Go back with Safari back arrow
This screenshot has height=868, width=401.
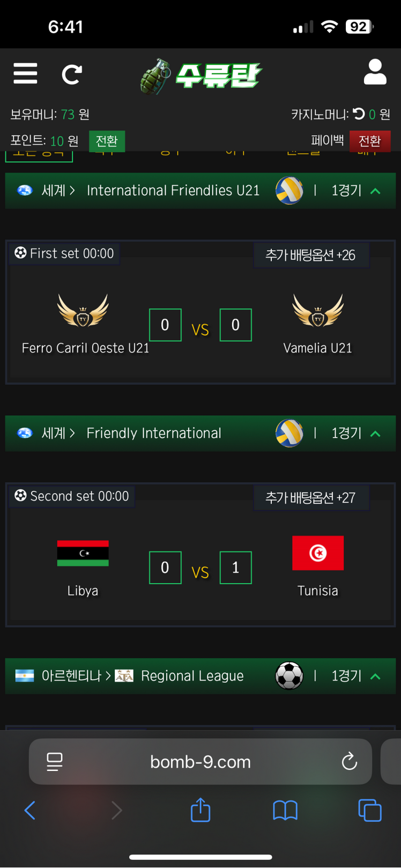pos(30,810)
